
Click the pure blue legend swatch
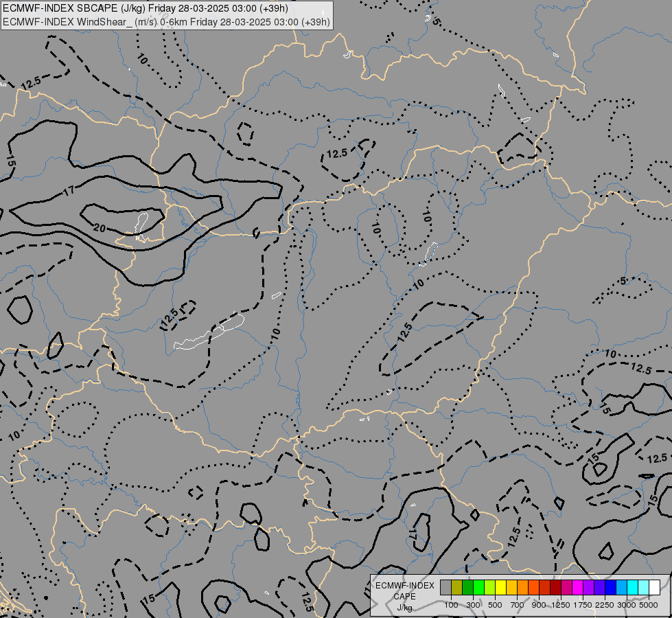click(610, 588)
